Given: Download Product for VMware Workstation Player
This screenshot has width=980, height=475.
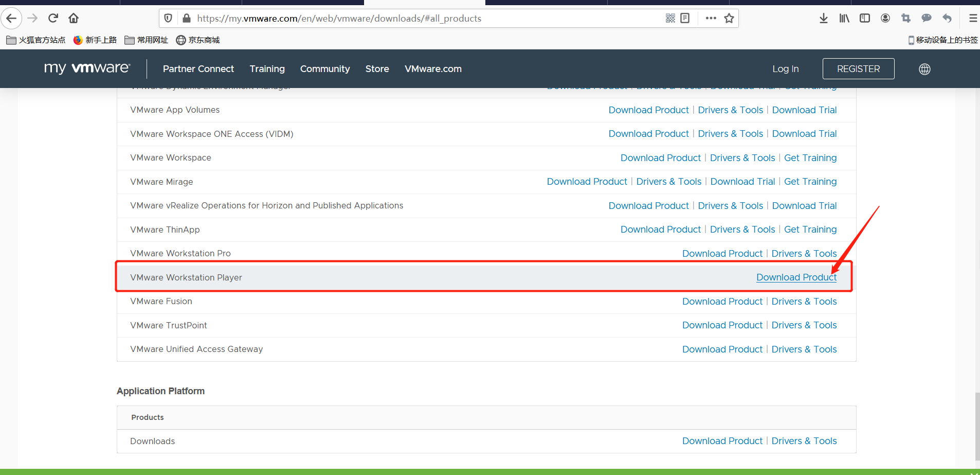Looking at the screenshot, I should pos(796,277).
